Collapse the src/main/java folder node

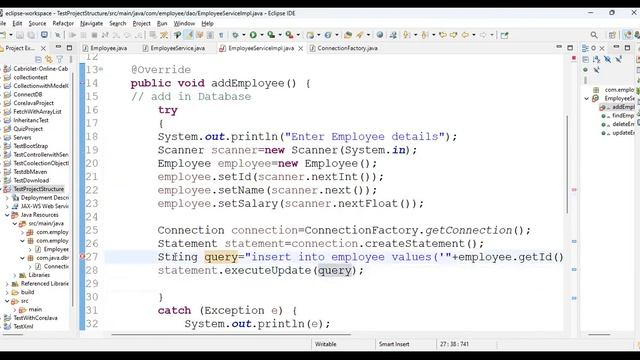click(x=15, y=223)
